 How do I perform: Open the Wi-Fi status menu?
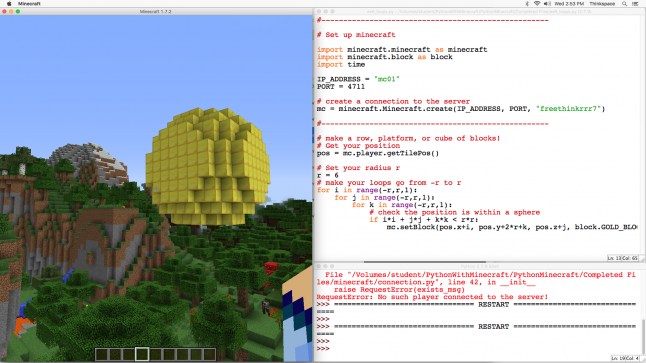pyautogui.click(x=537, y=4)
